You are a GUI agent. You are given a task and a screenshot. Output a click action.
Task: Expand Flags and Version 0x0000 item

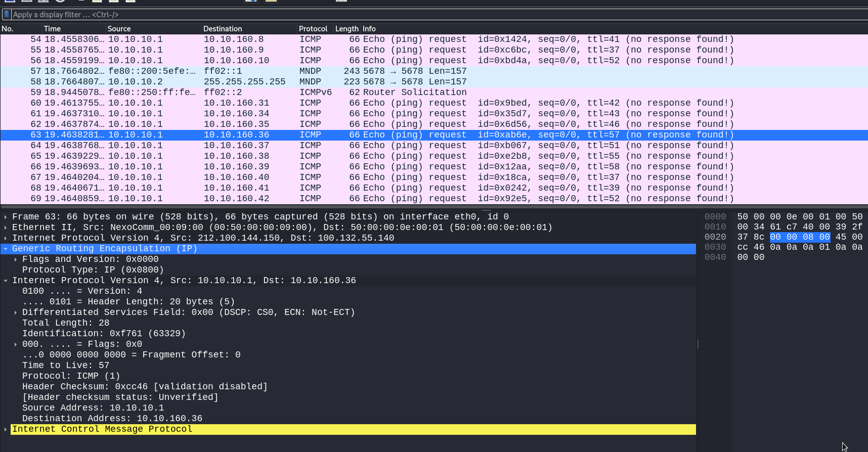(x=16, y=259)
